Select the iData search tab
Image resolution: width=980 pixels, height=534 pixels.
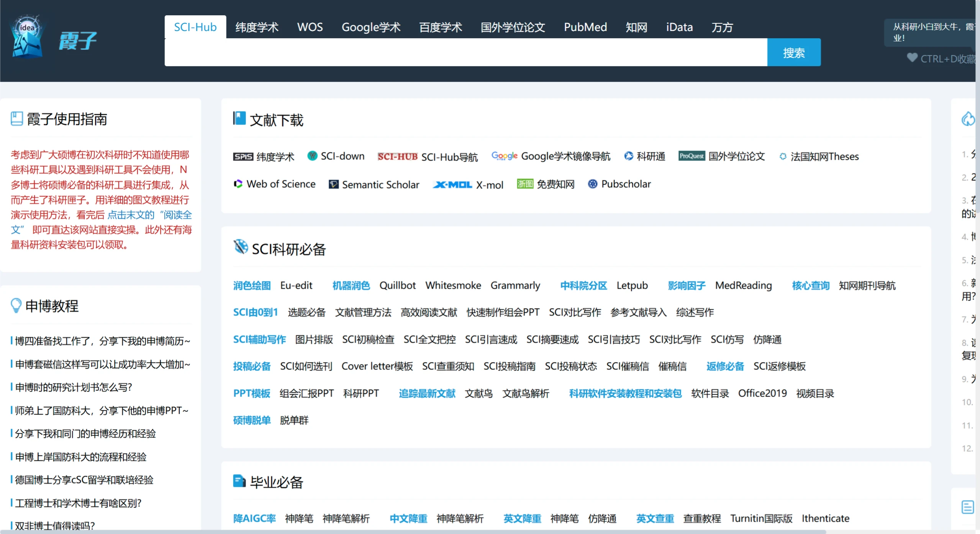679,27
